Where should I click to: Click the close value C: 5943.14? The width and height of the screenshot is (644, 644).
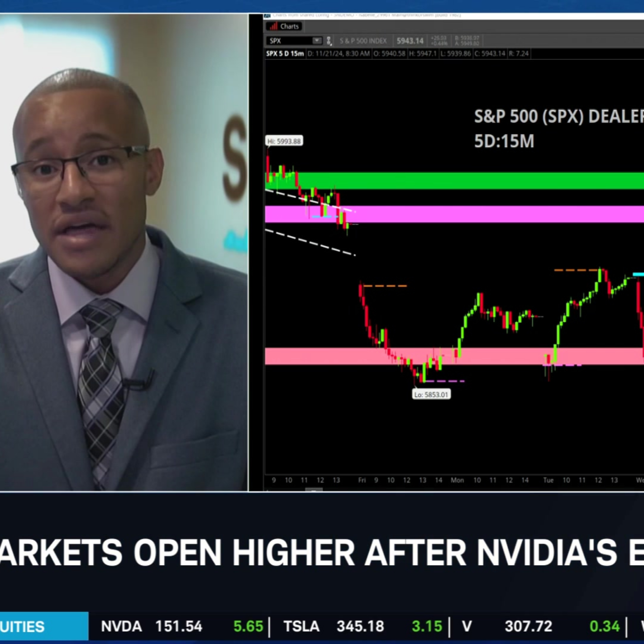[x=490, y=54]
